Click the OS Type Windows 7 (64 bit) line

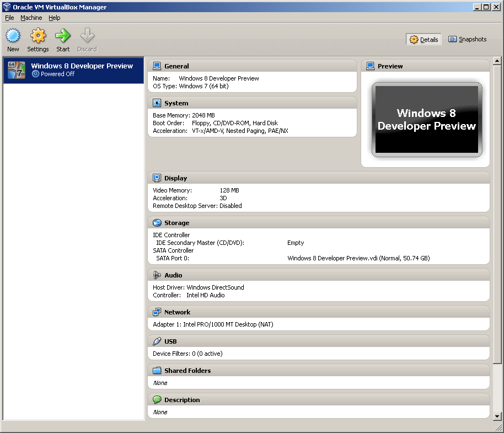coord(191,86)
